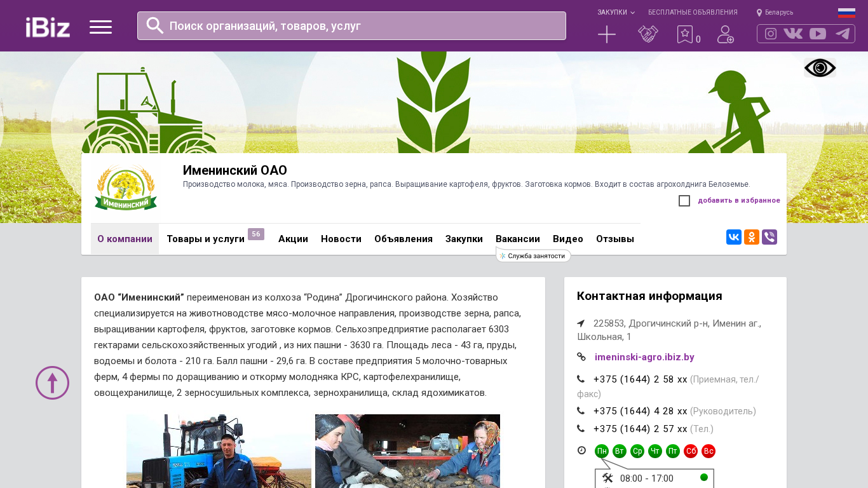Viewport: 868px width, 488px height.
Task: Select Thursday (Чт) schedule day
Action: pyautogui.click(x=655, y=451)
